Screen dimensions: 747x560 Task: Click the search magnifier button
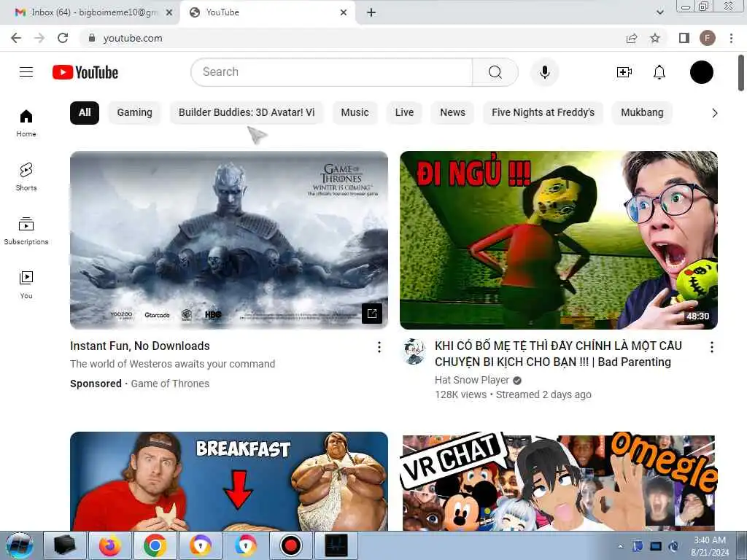point(495,72)
